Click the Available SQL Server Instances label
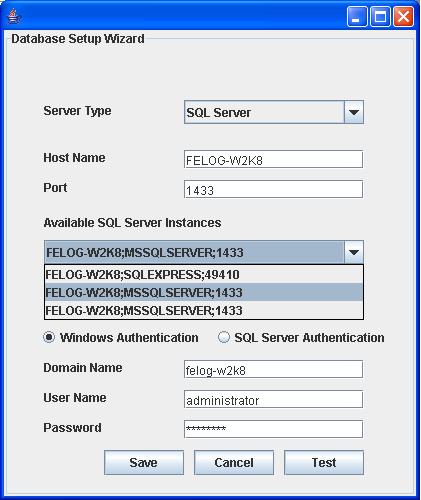The height and width of the screenshot is (500, 421). coord(132,223)
